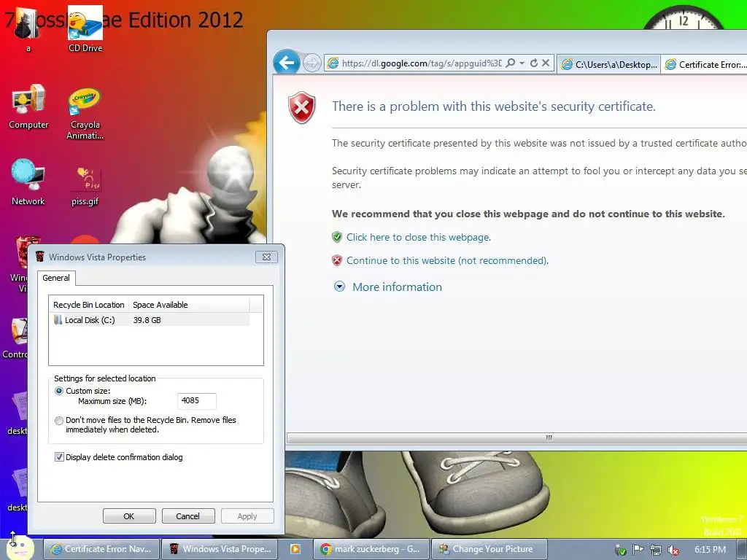Go back using the IE back arrow

pos(286,63)
